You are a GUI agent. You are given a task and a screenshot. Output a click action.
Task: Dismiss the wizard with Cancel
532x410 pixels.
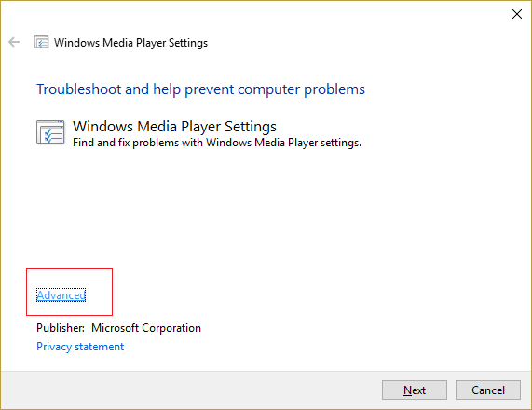pyautogui.click(x=488, y=390)
